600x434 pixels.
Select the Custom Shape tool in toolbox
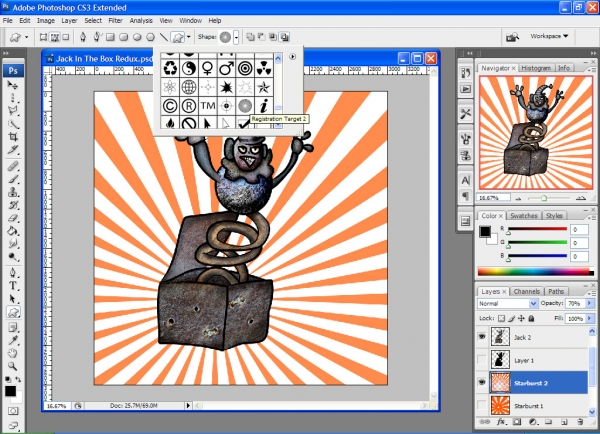[13, 312]
